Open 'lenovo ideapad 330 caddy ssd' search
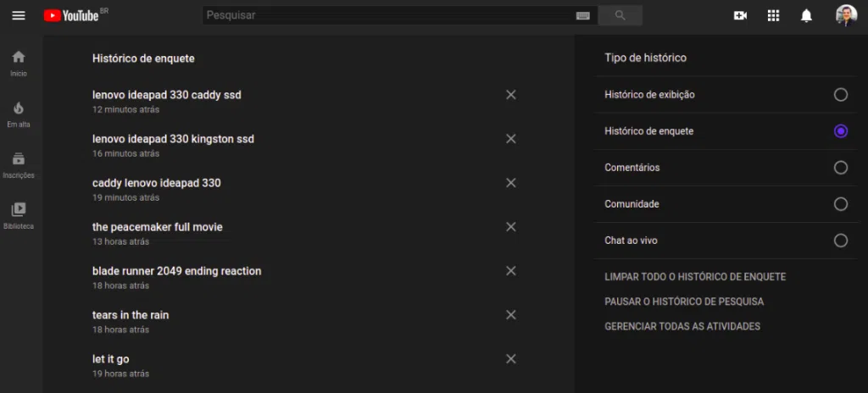The image size is (868, 393). (167, 95)
